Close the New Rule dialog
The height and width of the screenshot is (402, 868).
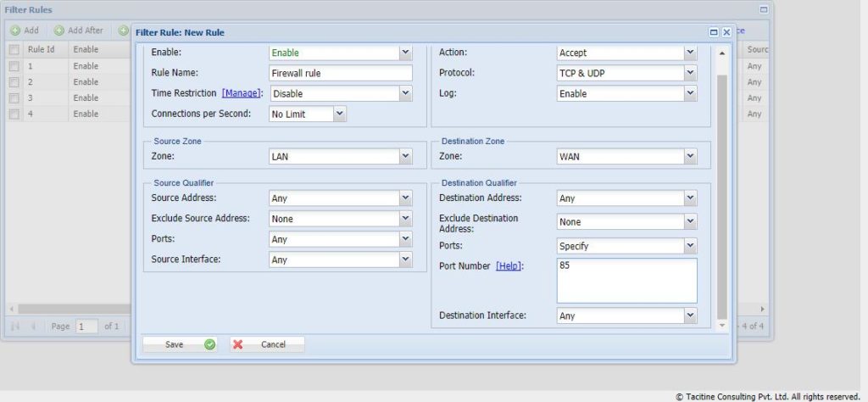[726, 32]
